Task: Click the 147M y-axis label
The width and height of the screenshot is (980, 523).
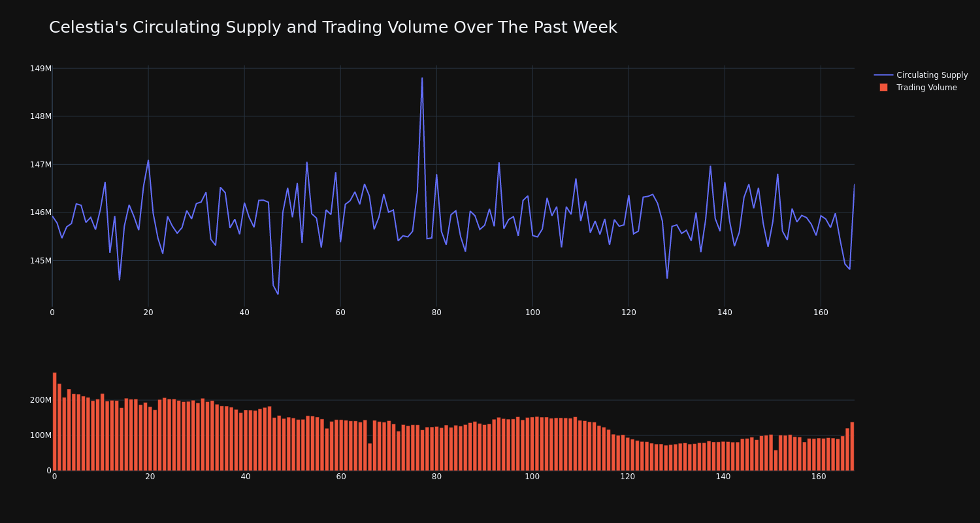Action: pos(41,165)
